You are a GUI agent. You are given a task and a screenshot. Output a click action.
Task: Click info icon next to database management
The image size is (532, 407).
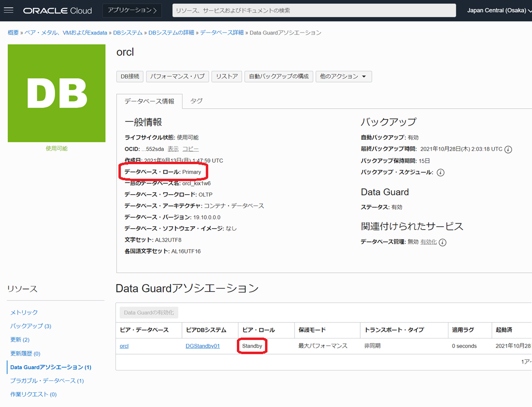point(442,242)
